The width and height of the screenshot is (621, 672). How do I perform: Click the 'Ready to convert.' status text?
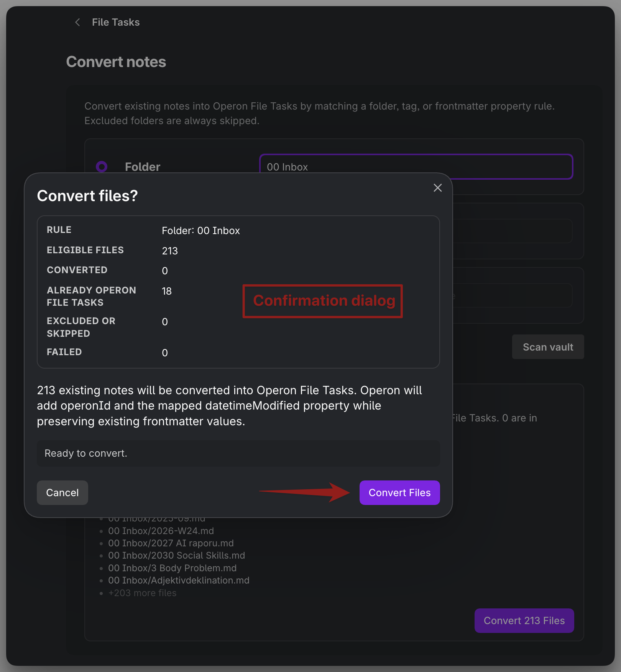click(x=86, y=453)
